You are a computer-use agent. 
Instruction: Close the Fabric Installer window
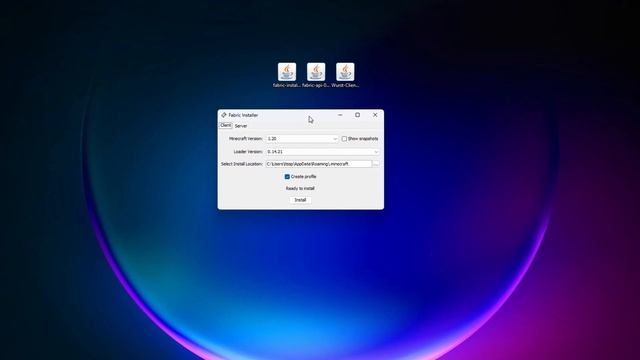375,115
